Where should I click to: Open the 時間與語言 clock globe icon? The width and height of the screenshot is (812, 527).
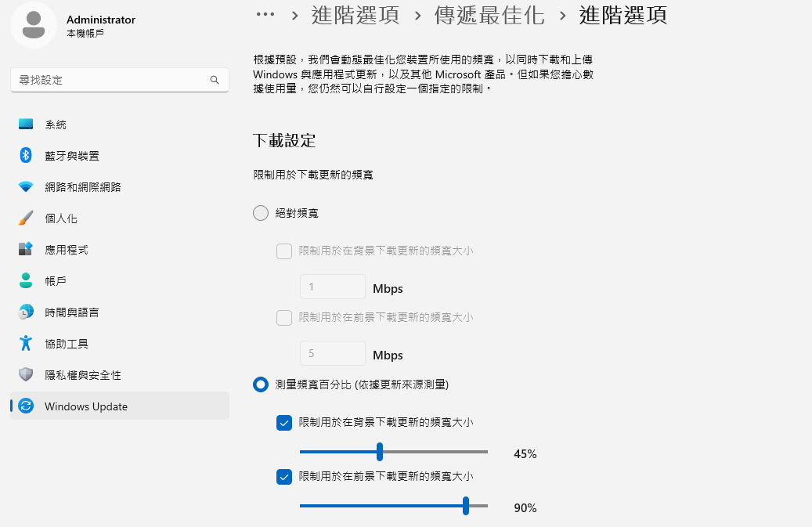25,312
